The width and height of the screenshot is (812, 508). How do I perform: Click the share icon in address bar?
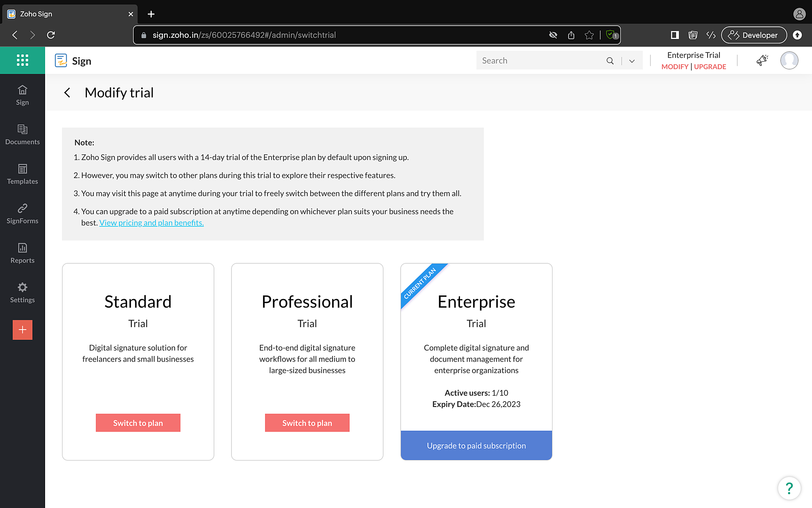point(571,35)
